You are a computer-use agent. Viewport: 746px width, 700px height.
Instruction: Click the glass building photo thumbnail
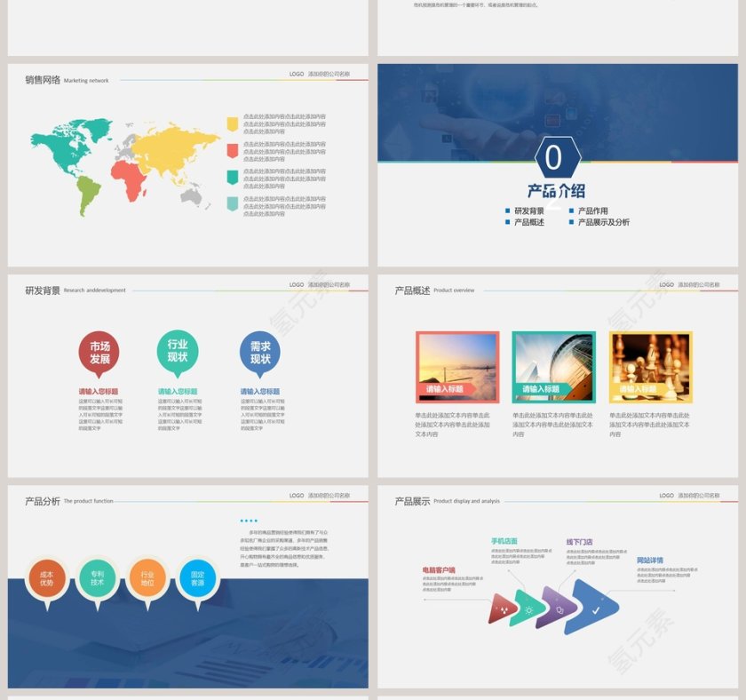coord(553,367)
